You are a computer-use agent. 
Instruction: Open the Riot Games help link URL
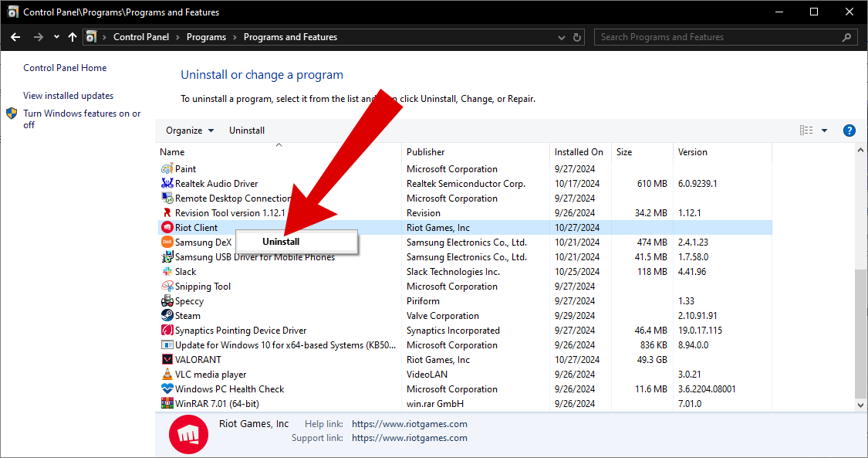pyautogui.click(x=409, y=424)
